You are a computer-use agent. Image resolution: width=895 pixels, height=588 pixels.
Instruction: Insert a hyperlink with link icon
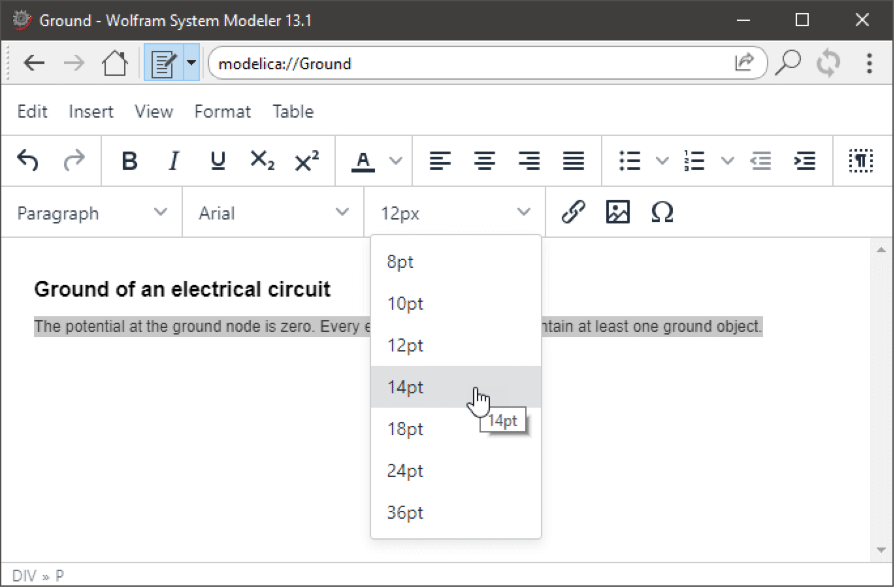[x=573, y=212]
